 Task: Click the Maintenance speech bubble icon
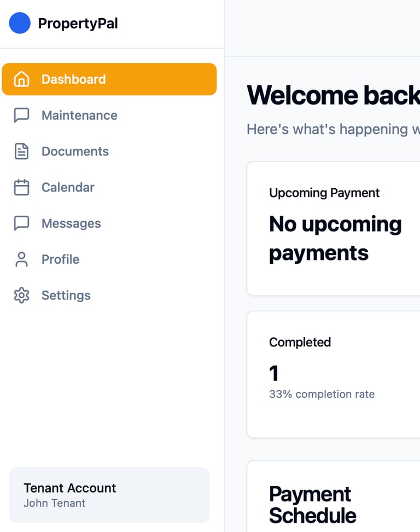click(21, 115)
